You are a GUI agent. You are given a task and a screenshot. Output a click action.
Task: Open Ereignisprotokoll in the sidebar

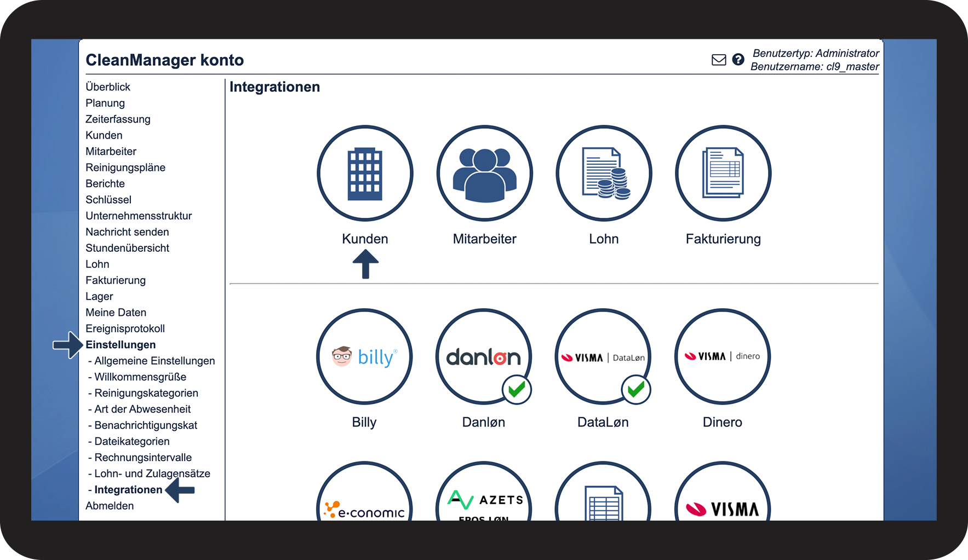tap(125, 328)
